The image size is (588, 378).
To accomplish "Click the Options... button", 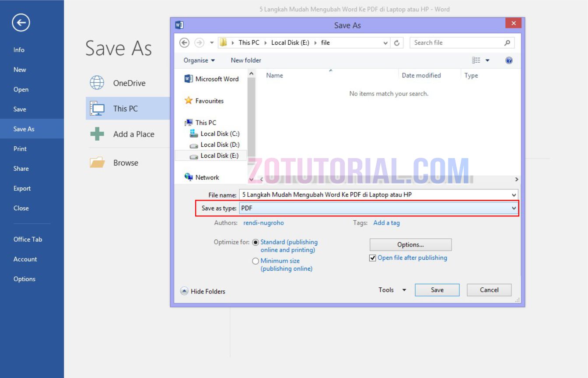I will 410,245.
